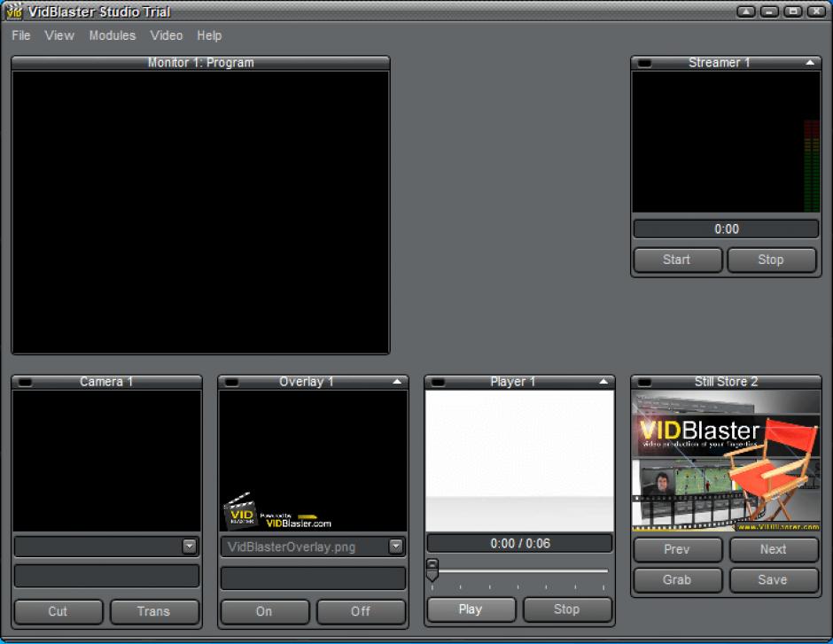Grab a still in Still Store 2
Viewport: 833px width, 644px height.
677,579
